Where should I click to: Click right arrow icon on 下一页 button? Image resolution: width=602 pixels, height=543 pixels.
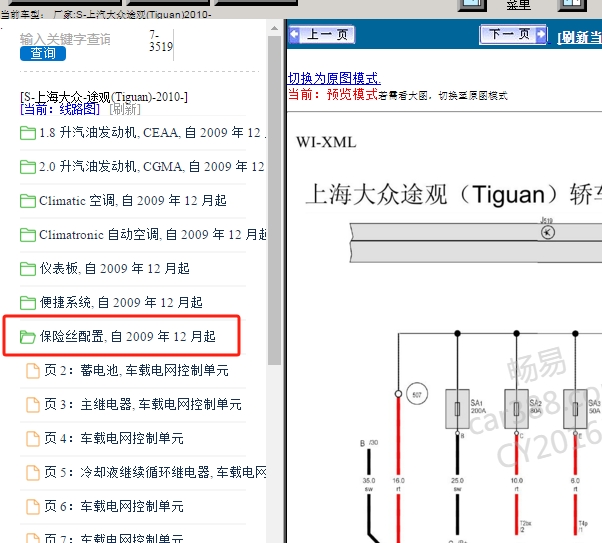(541, 35)
